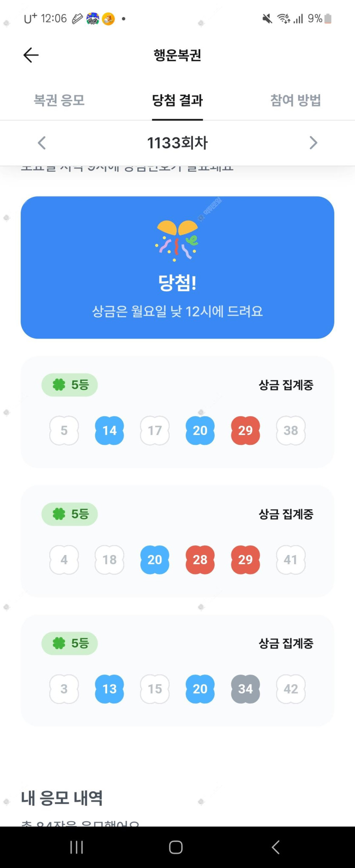Select the 당첨 결과 tab

tap(177, 100)
